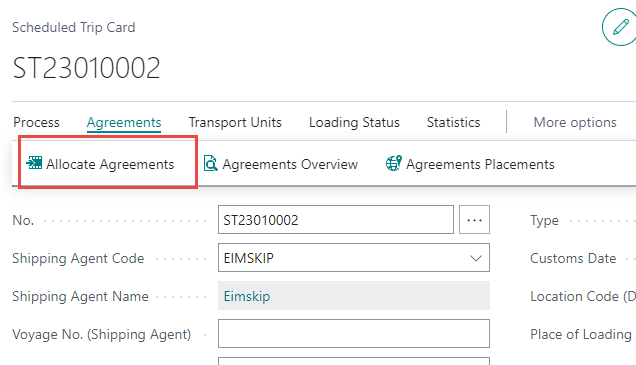Open the No. field ellipsis lookup
The height and width of the screenshot is (365, 636).
click(x=474, y=220)
